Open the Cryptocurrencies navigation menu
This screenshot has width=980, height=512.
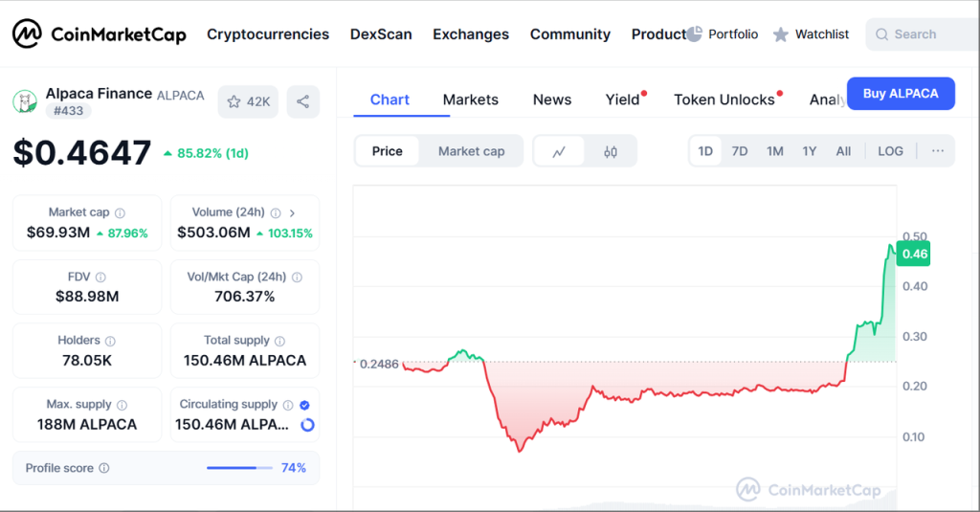(268, 34)
